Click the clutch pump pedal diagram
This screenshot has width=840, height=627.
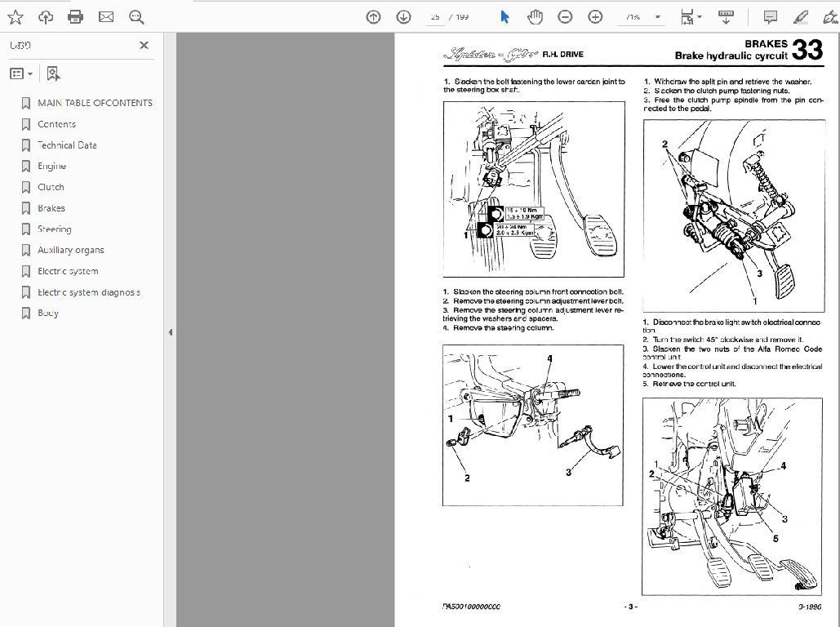tap(734, 216)
